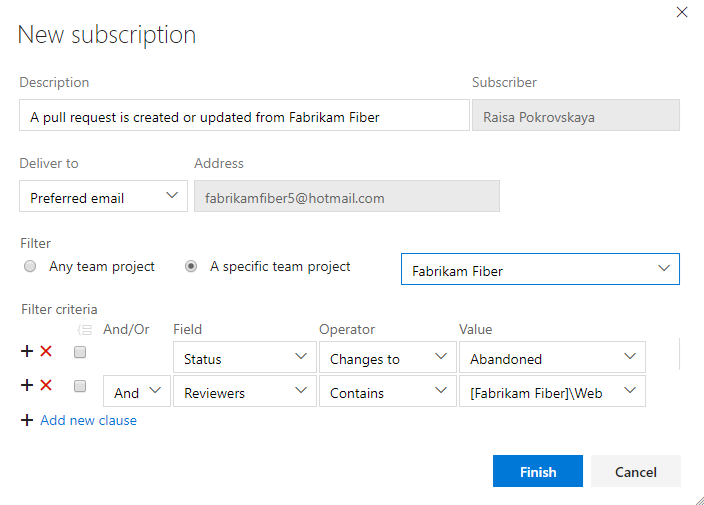704x505 pixels.
Task: Open the Contains operator dropdown
Action: coord(387,391)
